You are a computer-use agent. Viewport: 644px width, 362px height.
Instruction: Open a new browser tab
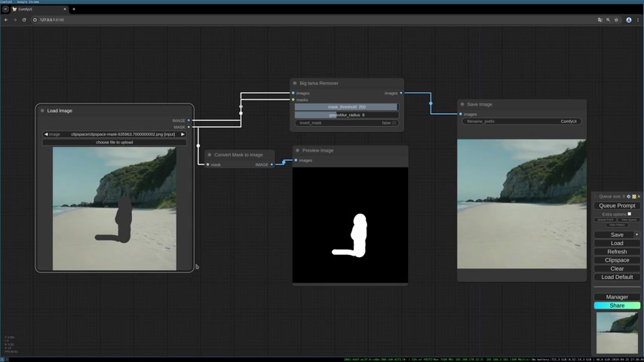coord(74,9)
